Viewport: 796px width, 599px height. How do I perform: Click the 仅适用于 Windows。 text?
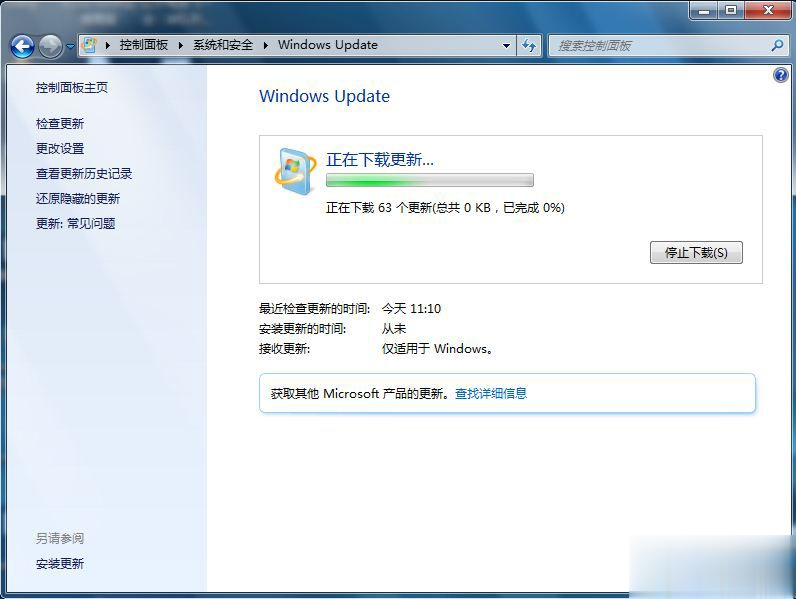coord(438,349)
